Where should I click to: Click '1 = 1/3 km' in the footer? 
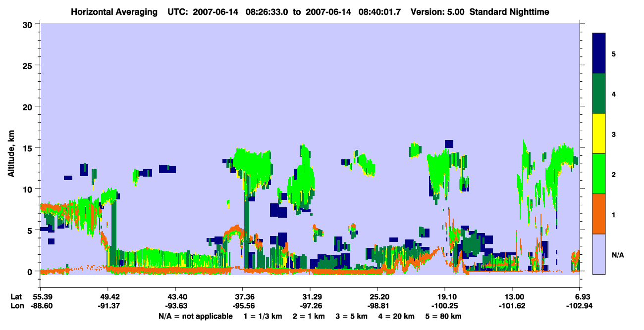pos(264,316)
